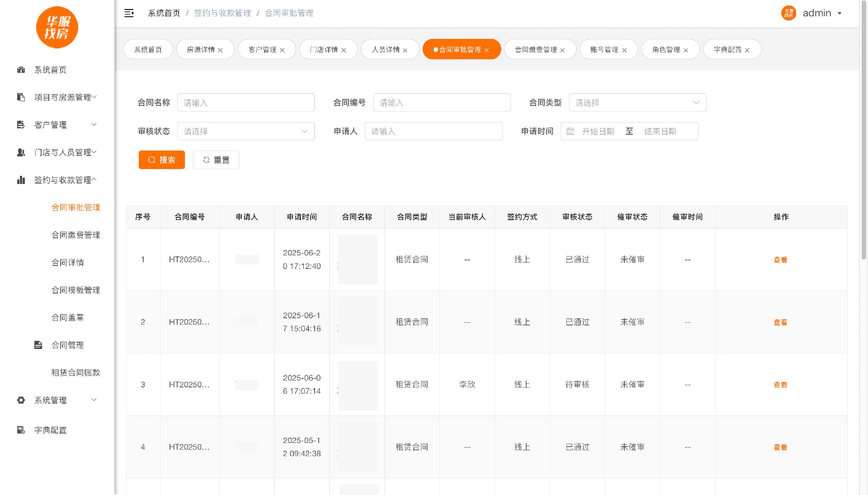The width and height of the screenshot is (868, 495).
Task: Click the 华服找房 logo
Action: coord(57,27)
